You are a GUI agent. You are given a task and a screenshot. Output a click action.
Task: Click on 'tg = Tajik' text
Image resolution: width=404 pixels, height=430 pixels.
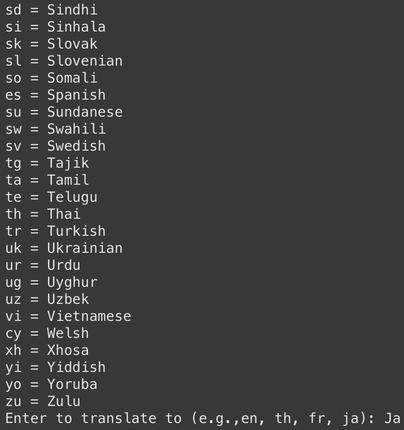[x=47, y=163]
